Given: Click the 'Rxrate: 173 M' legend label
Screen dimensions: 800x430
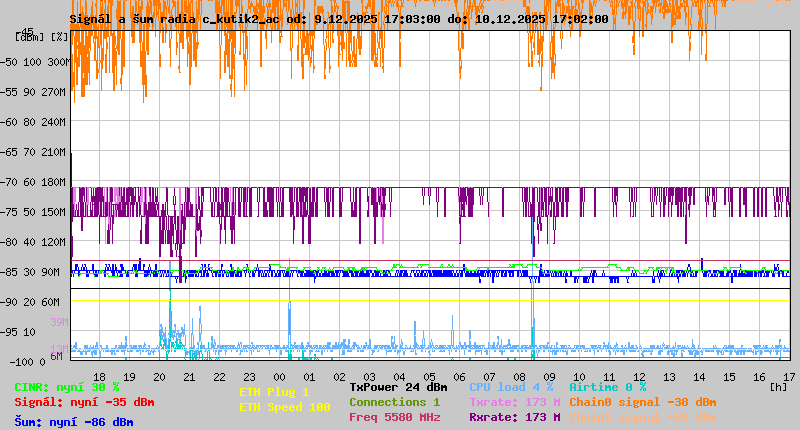Looking at the screenshot, I should point(515,417).
